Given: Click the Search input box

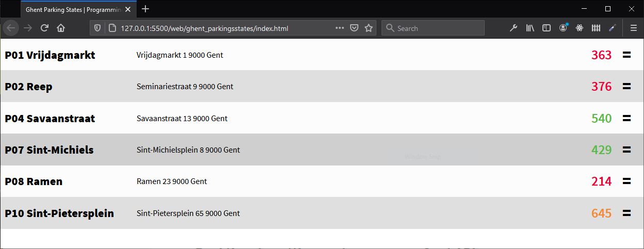Looking at the screenshot, I should click(438, 28).
